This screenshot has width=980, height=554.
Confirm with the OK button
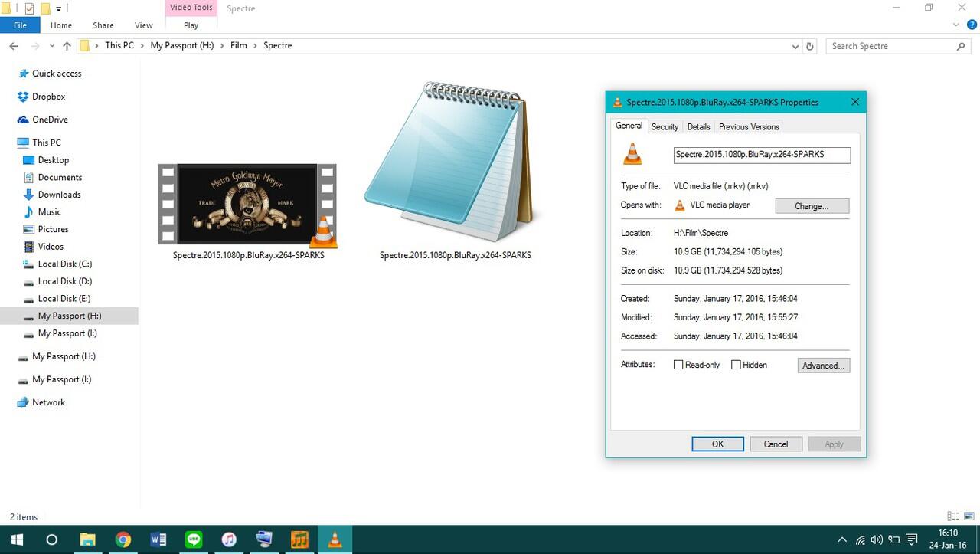click(x=717, y=444)
